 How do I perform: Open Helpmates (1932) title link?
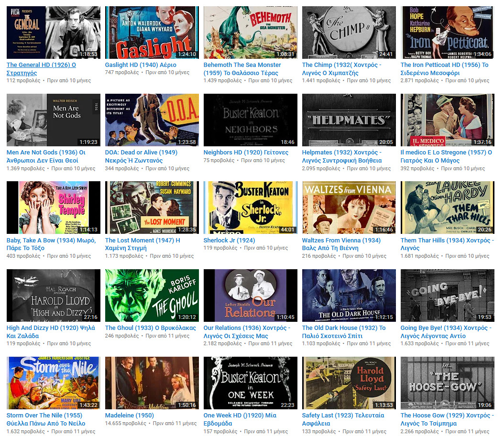coord(342,156)
